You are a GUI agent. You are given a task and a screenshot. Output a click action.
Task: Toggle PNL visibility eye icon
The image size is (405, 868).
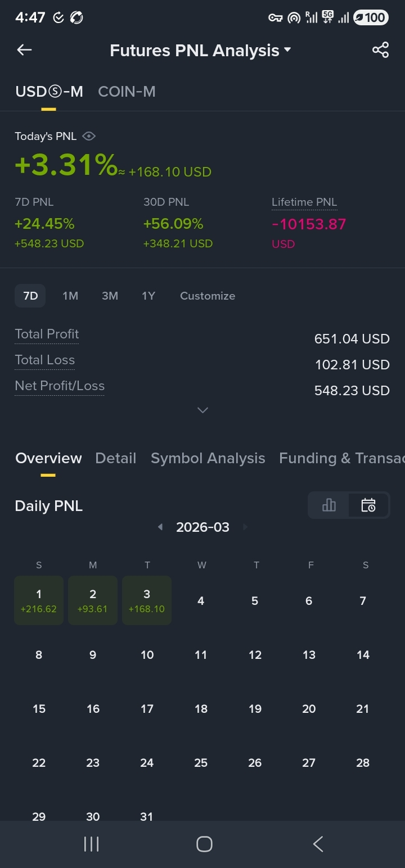[x=89, y=136]
